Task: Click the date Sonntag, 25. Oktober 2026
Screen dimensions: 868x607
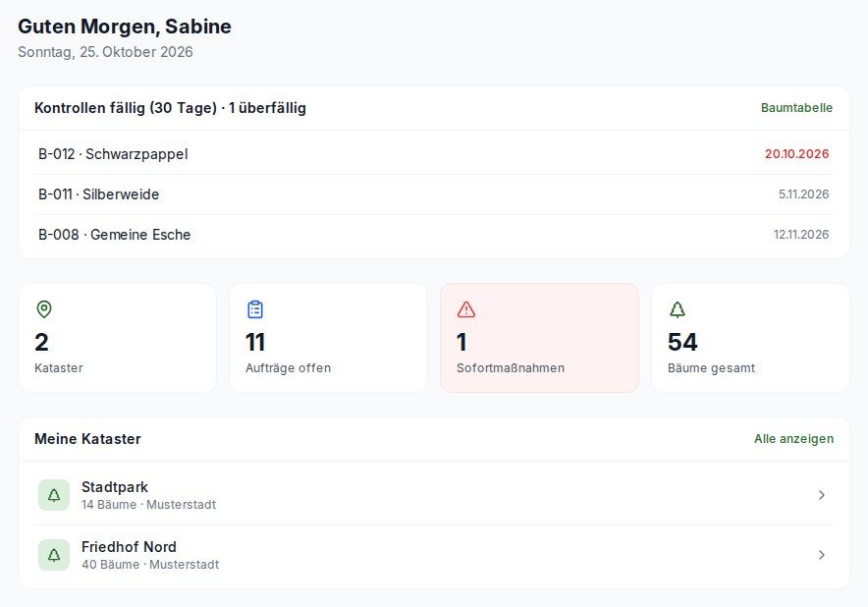Action: click(x=105, y=52)
